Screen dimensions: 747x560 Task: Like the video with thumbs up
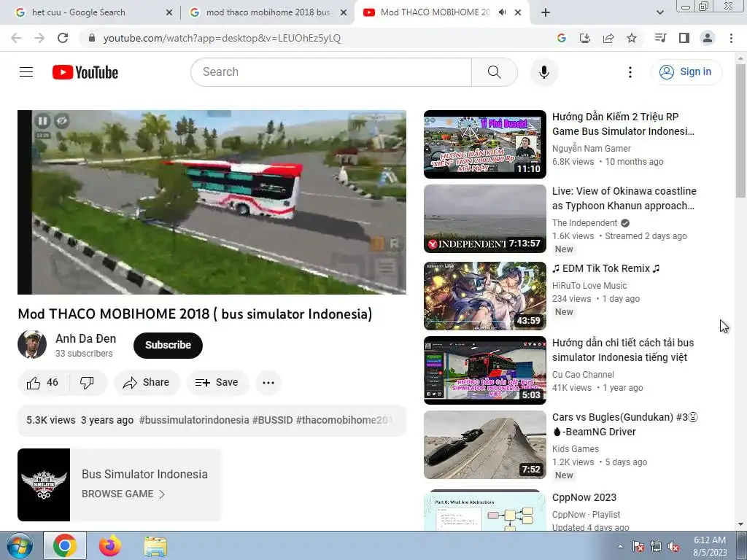click(43, 382)
